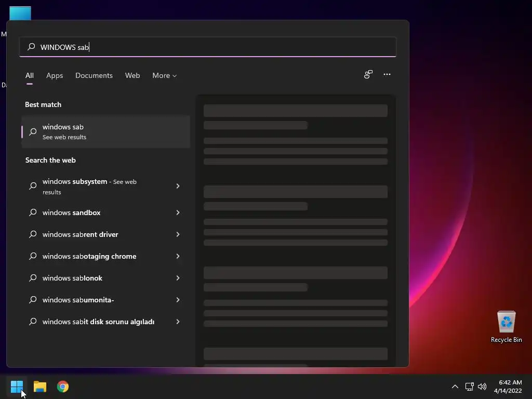Click the magnifier icon in search box

(31, 46)
